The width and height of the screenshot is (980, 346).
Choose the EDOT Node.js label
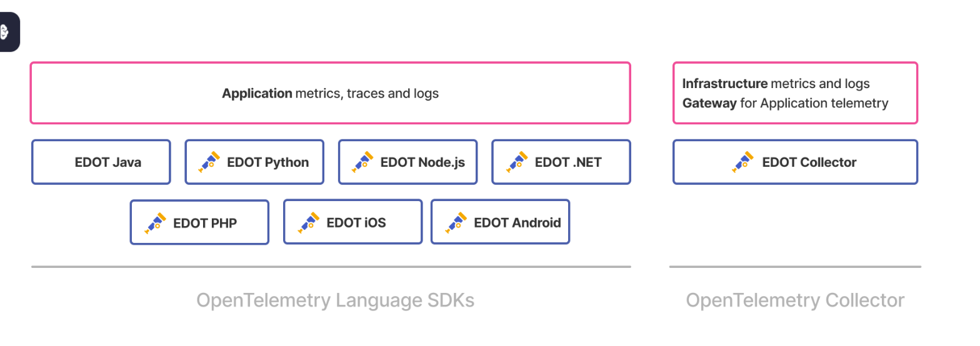point(422,162)
